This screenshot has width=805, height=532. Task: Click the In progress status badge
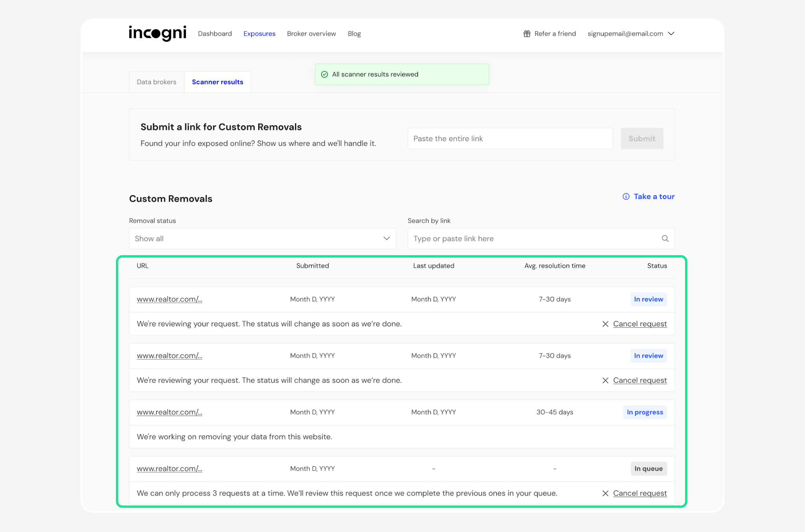pos(645,412)
